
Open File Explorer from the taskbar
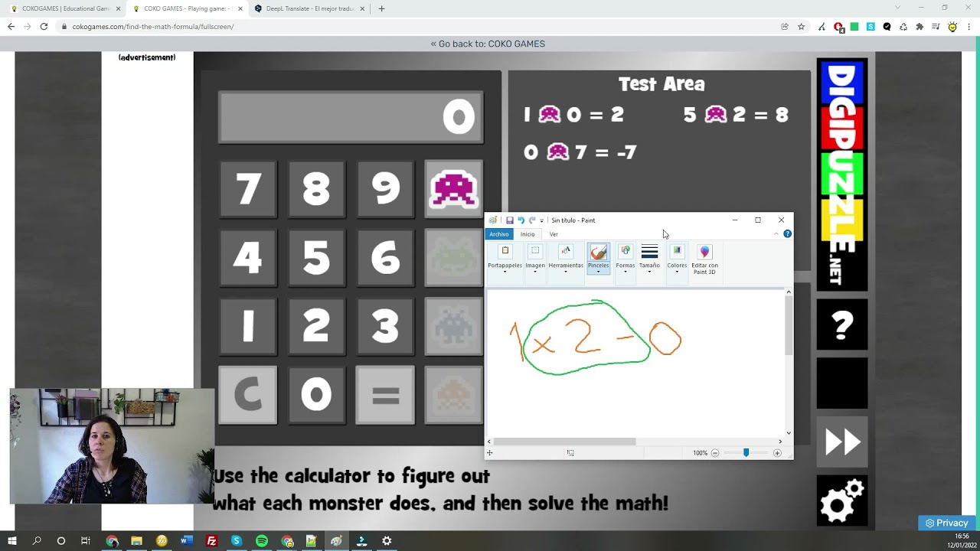click(136, 541)
